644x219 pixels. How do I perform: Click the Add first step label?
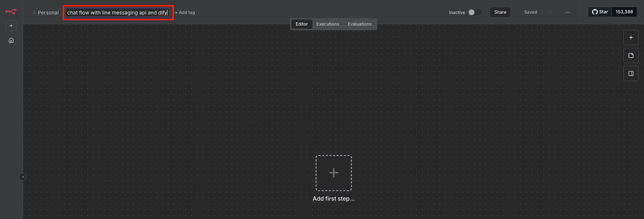tap(334, 199)
